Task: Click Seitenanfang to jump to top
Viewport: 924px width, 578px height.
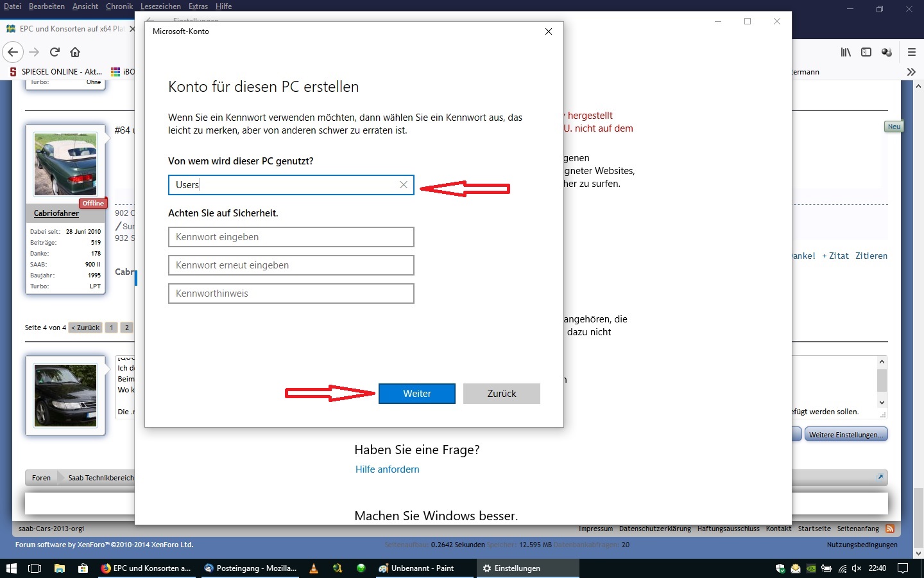Action: click(858, 529)
